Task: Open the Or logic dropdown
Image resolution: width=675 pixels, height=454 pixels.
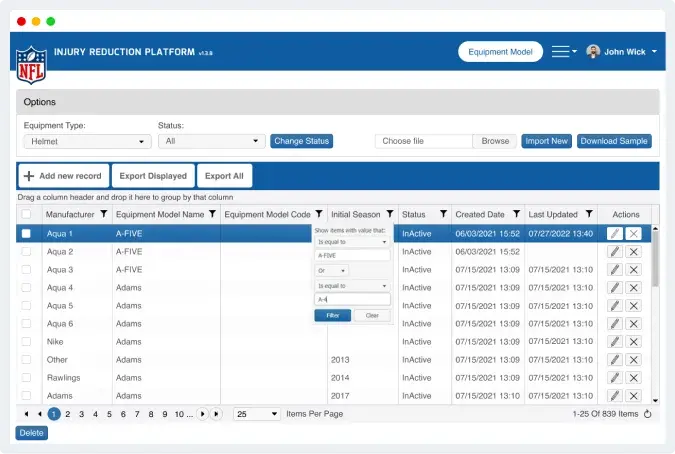Action: [x=331, y=271]
